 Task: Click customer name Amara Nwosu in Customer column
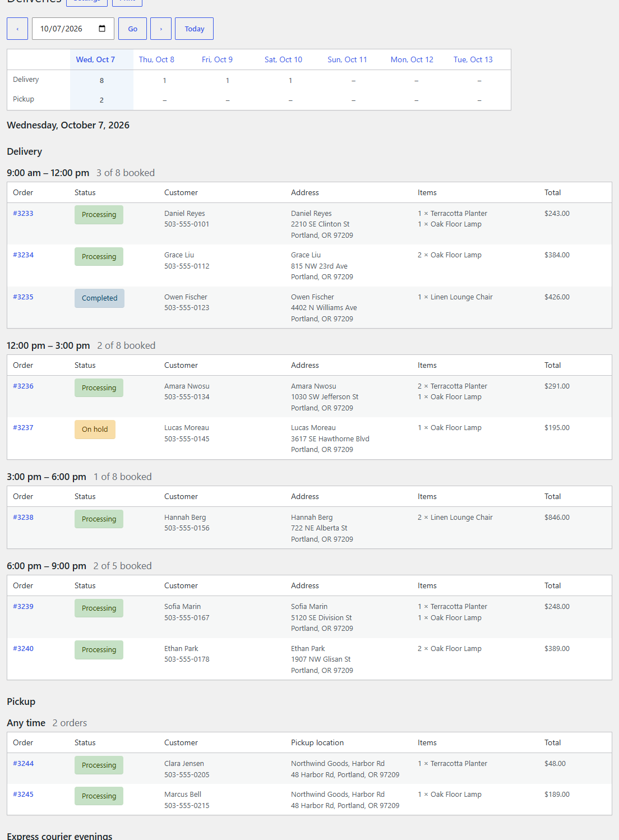(x=187, y=386)
